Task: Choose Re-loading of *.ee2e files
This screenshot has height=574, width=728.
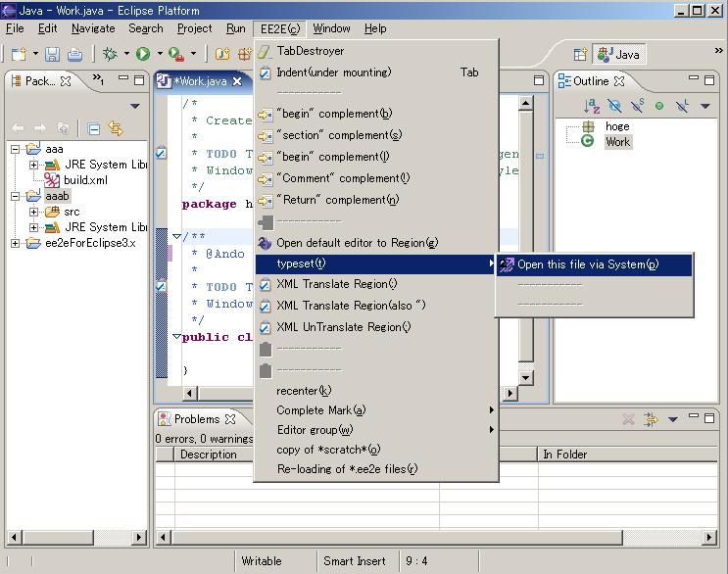Action: (x=376, y=469)
